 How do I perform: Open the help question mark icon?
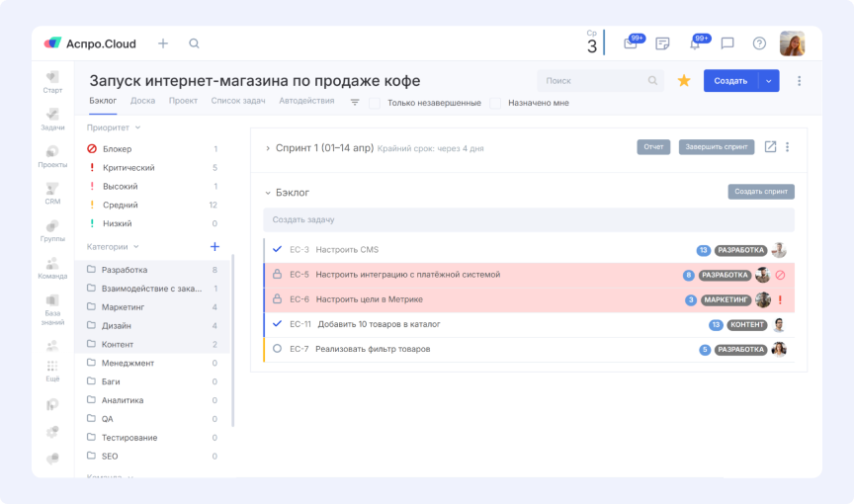tap(759, 43)
